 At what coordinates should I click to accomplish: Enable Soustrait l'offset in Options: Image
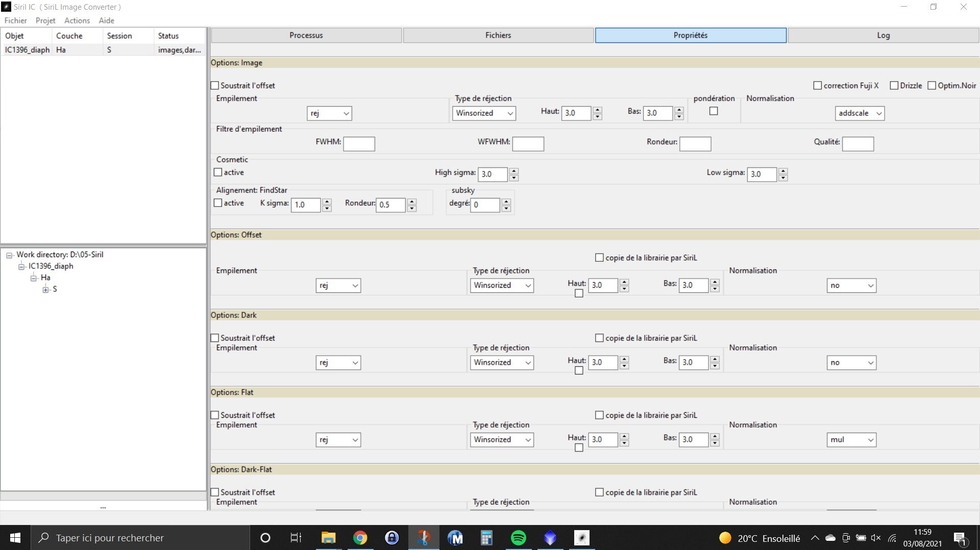coord(215,86)
